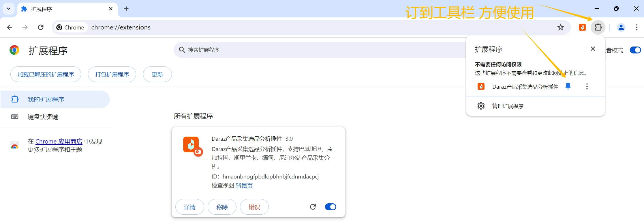Image resolution: width=644 pixels, height=223 pixels.
Task: Click 打包扩展程序 button
Action: [112, 75]
